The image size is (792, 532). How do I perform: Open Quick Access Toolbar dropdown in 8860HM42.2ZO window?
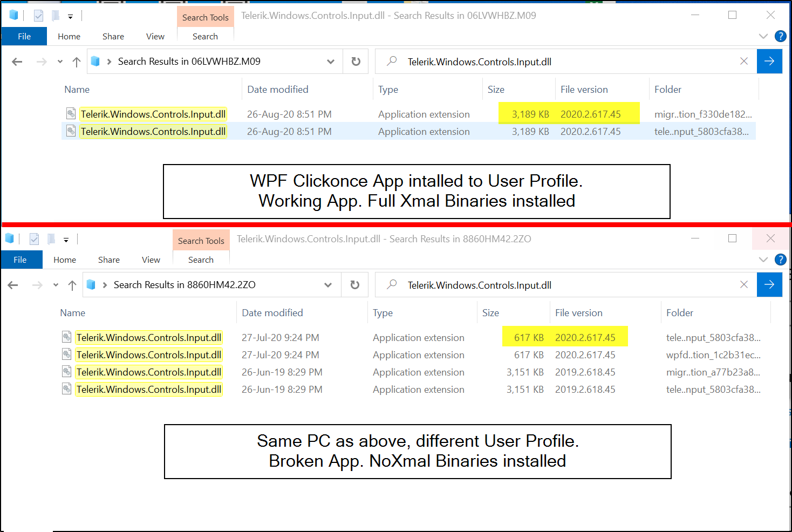coord(66,240)
